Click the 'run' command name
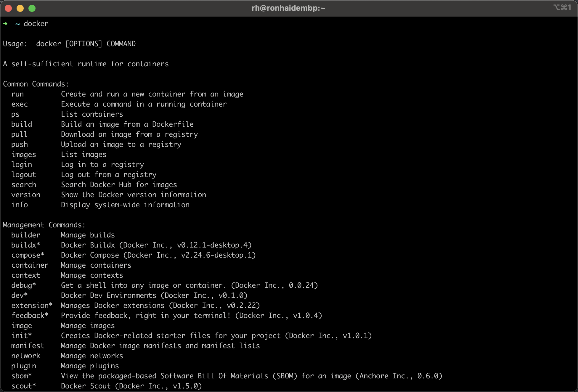This screenshot has height=392, width=578. click(17, 94)
